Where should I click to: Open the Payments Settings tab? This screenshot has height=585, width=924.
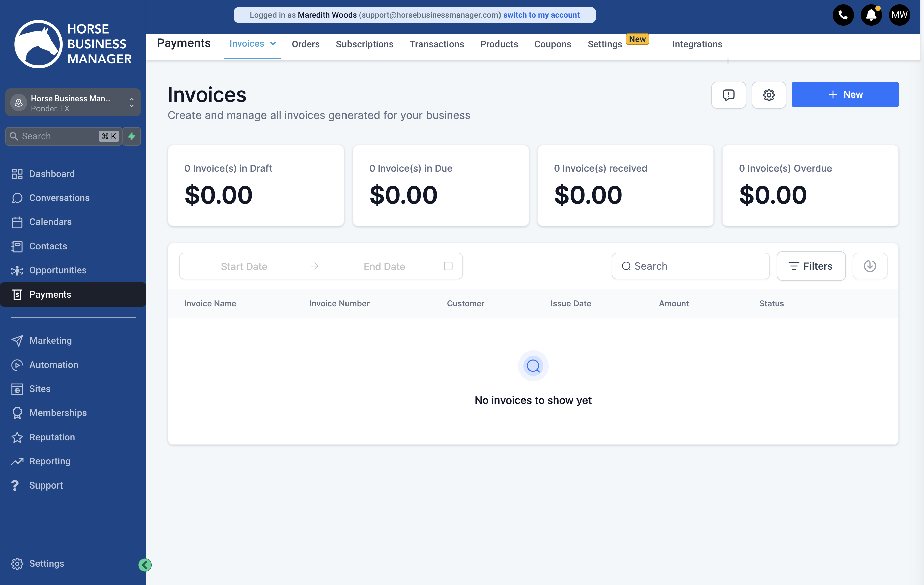point(605,44)
